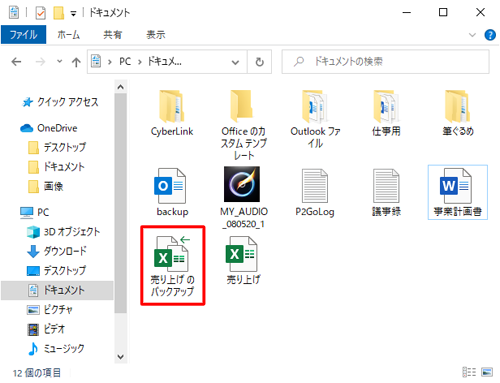Click the New folder icon in title bar

59,13
